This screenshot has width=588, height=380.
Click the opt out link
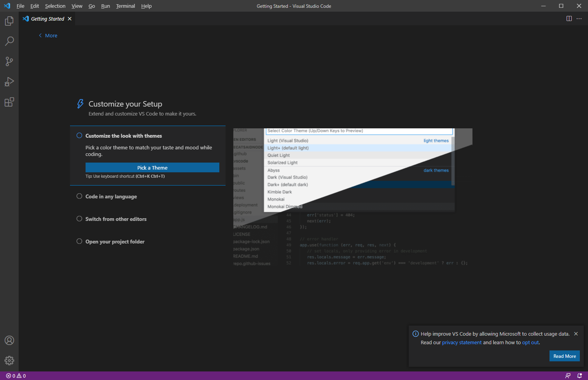coord(530,343)
